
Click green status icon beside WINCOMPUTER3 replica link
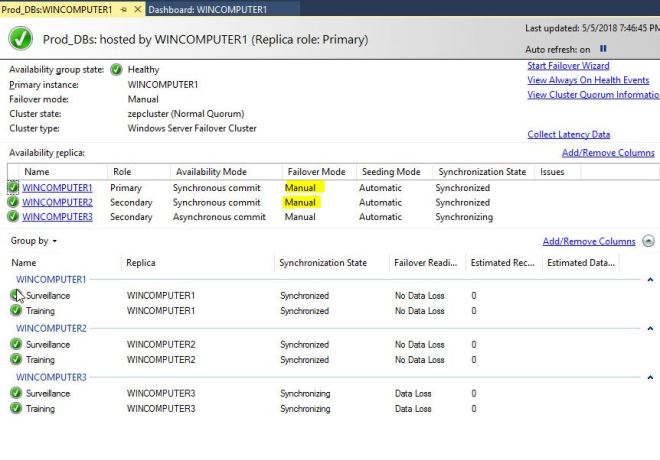tap(13, 217)
